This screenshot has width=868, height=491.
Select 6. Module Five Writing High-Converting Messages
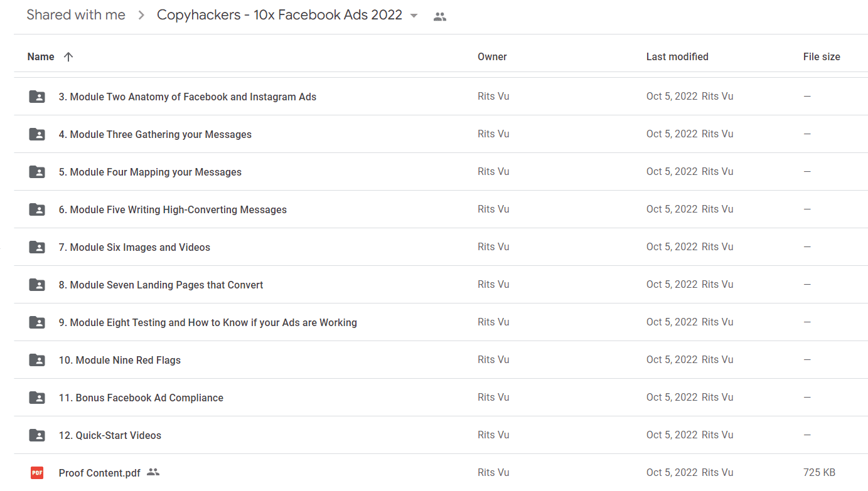coord(173,209)
